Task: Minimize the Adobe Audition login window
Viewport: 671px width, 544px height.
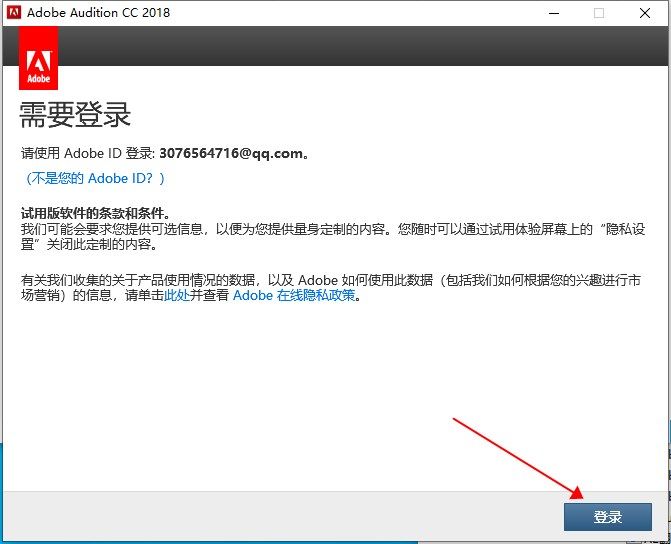Action: [554, 13]
